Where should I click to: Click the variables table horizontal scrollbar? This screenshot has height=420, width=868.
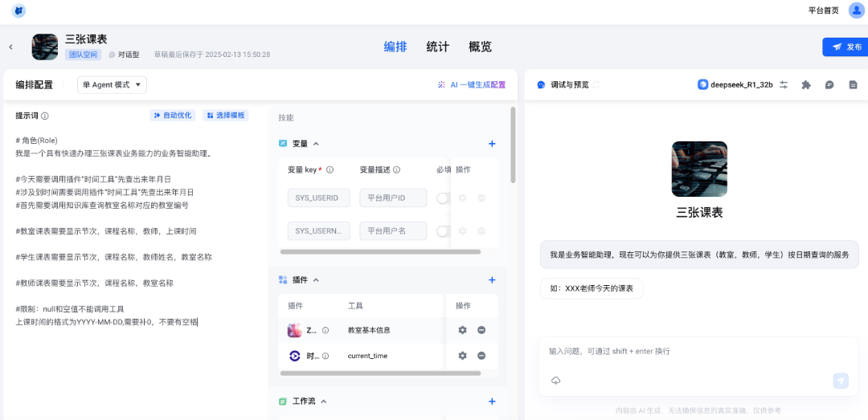pyautogui.click(x=380, y=252)
